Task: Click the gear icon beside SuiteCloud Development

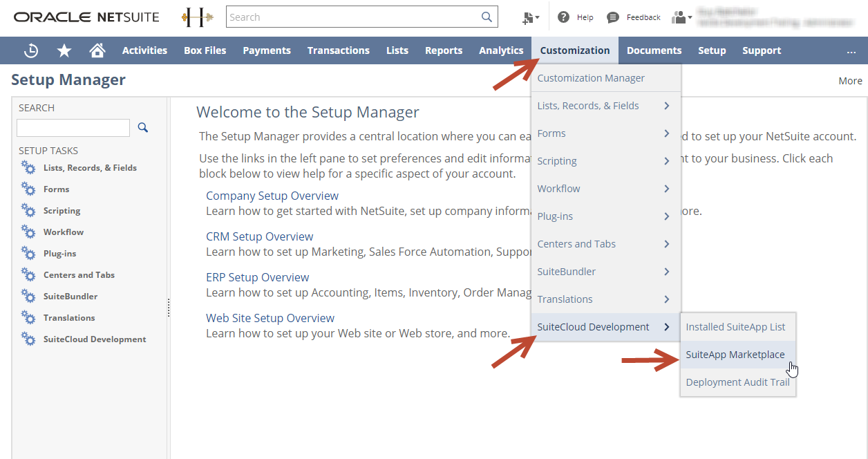Action: 28,339
